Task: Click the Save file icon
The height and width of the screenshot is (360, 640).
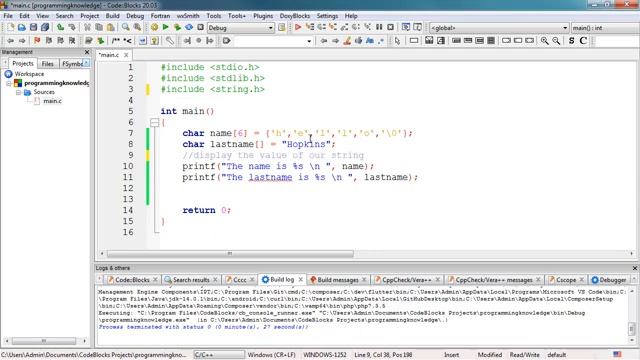Action: point(33,27)
